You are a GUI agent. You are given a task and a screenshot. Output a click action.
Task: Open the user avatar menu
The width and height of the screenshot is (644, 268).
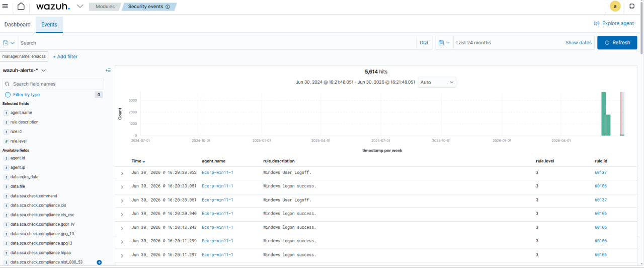pos(615,7)
